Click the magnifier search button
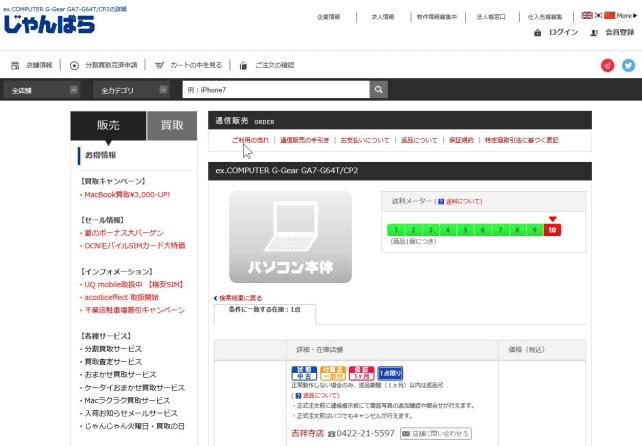Viewport: 642px width, 446px height. [x=379, y=89]
